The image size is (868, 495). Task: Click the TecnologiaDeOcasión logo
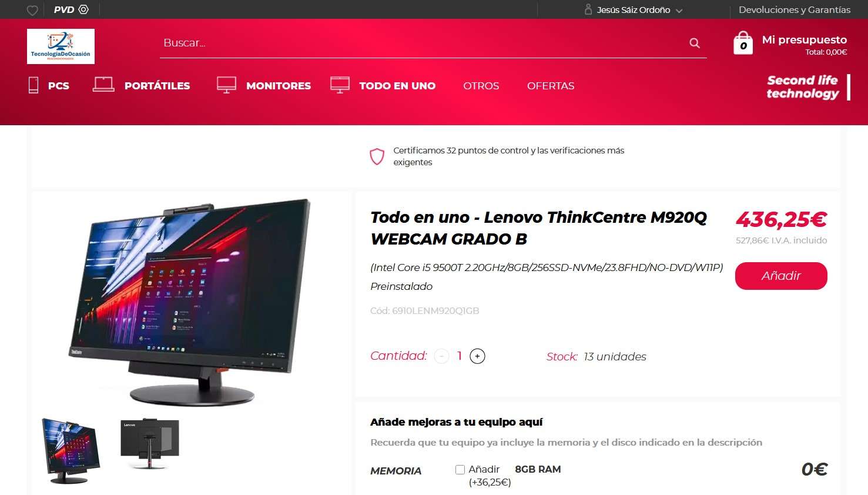click(61, 46)
